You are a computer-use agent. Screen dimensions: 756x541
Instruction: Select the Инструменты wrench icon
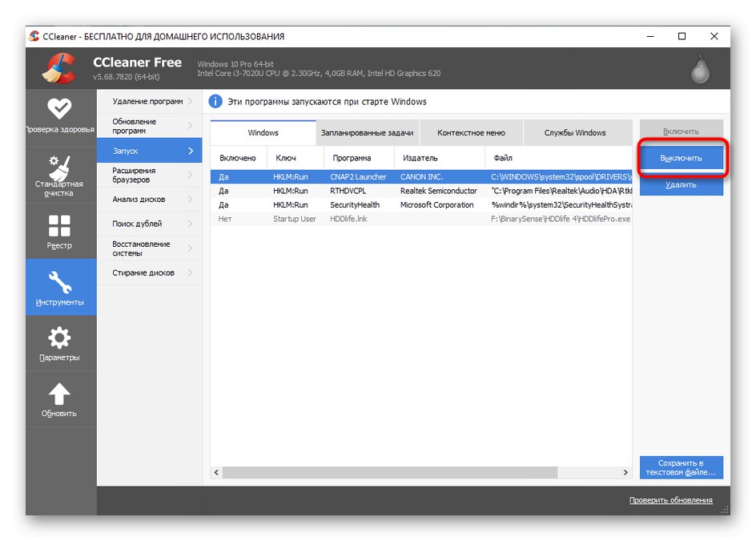tap(60, 282)
